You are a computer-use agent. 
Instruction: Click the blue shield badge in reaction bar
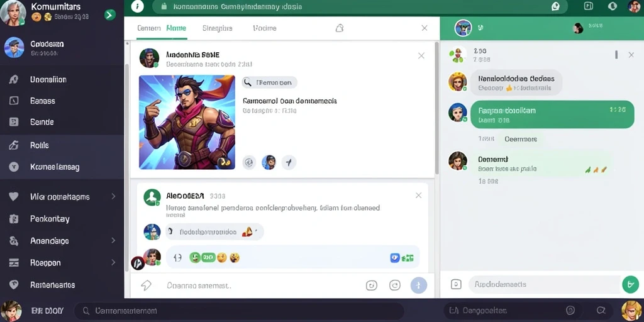pyautogui.click(x=395, y=258)
